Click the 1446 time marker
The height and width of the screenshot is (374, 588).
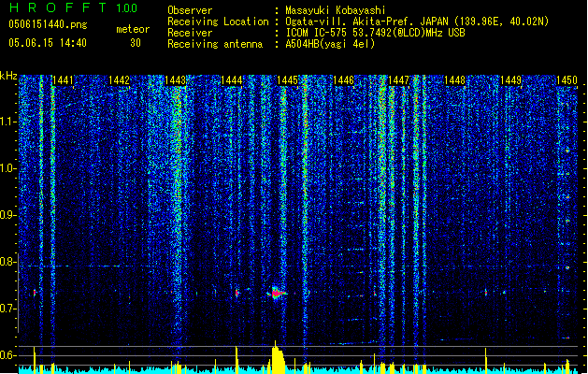(343, 80)
